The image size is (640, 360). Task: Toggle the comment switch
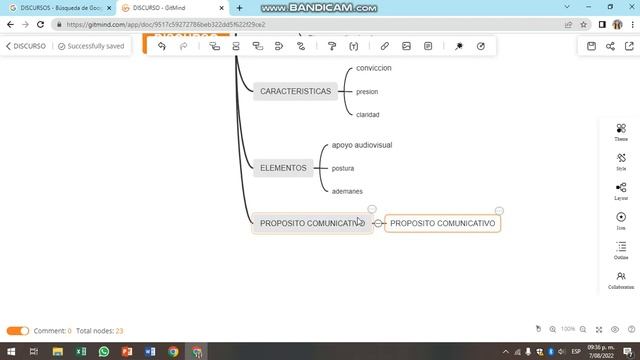(x=18, y=331)
